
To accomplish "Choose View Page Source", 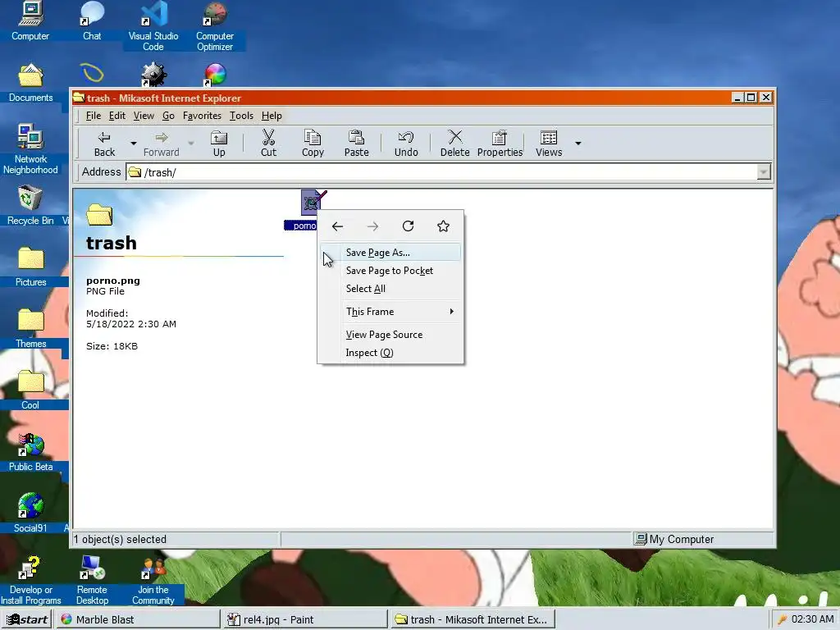I will point(391,335).
